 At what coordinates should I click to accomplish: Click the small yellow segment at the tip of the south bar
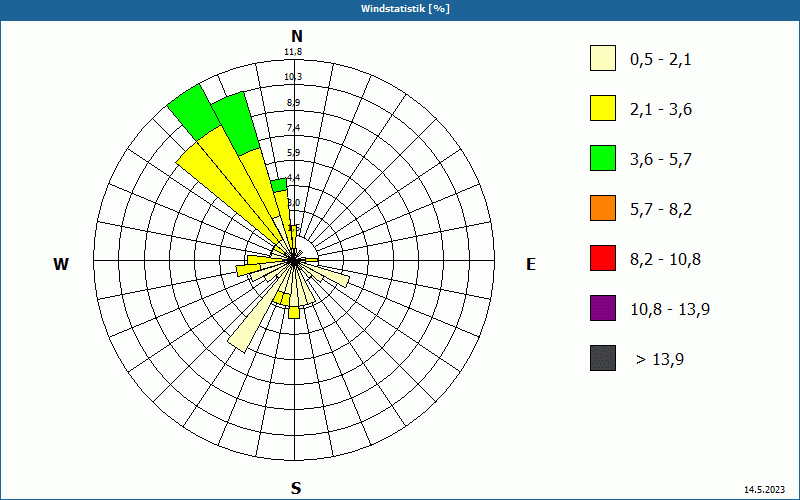tap(294, 313)
